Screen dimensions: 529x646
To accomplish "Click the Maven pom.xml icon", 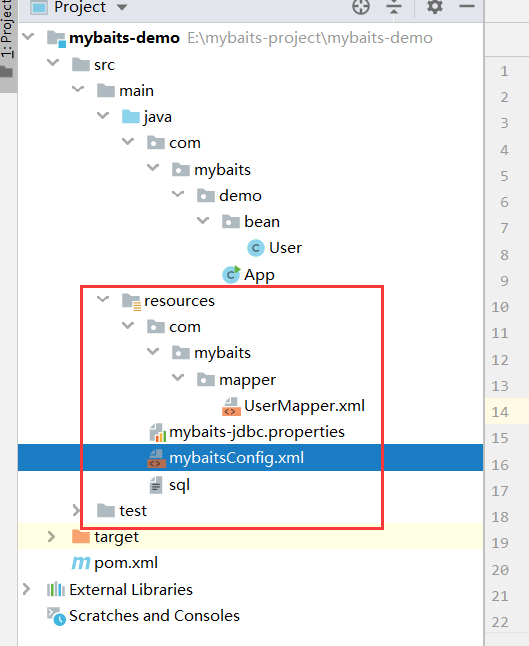I will [81, 563].
